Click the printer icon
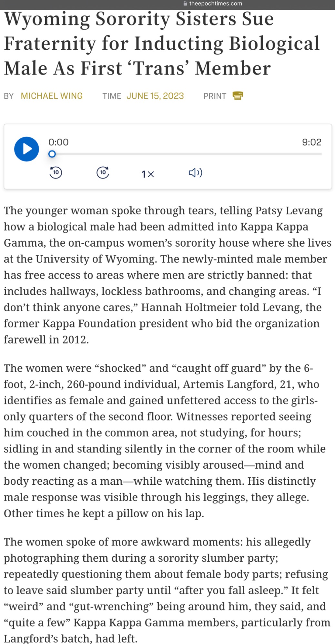This screenshot has height=644, width=335. (x=238, y=96)
